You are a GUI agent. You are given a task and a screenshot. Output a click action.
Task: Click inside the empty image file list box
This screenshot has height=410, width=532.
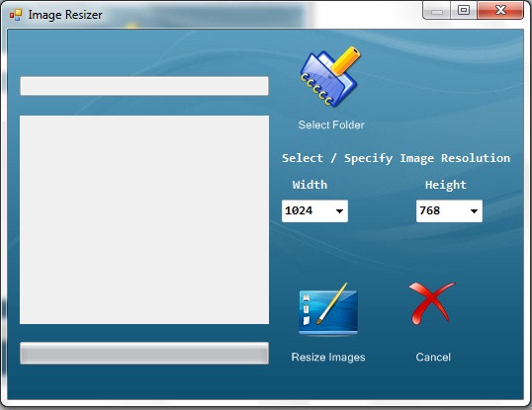[144, 220]
